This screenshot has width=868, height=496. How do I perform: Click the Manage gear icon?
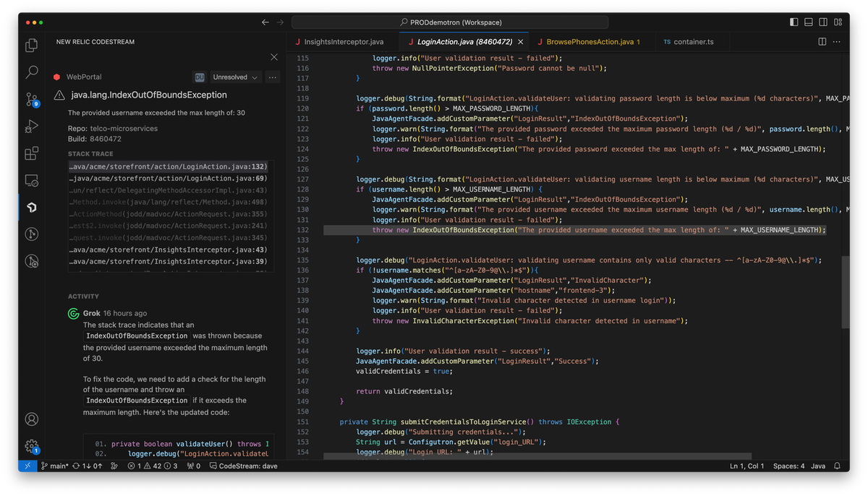(x=32, y=446)
